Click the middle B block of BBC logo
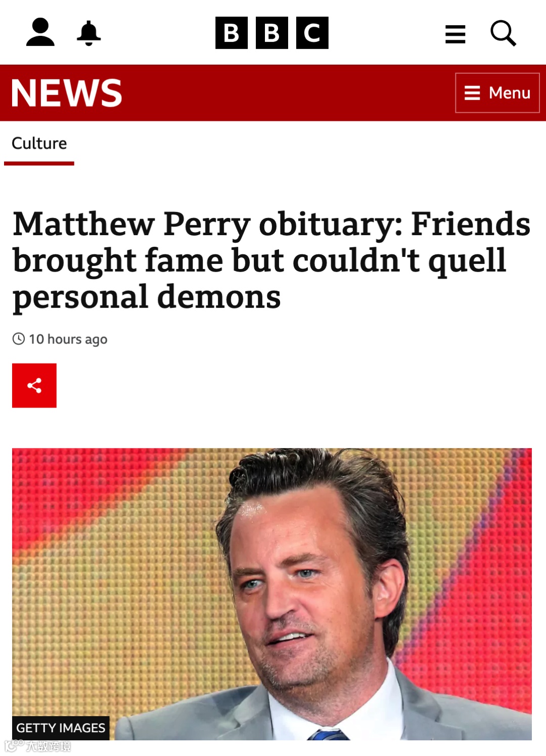This screenshot has height=756, width=546. coord(272,33)
